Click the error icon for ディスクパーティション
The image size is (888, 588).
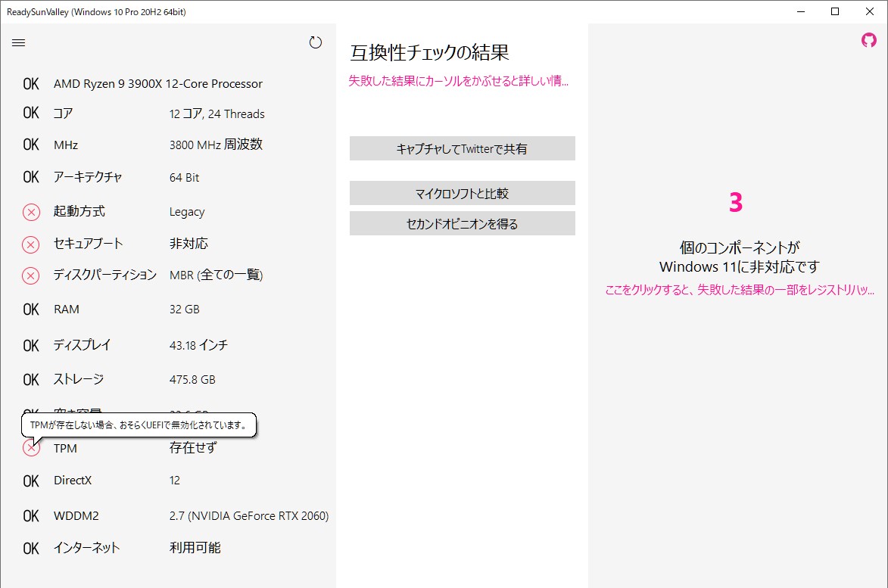point(31,275)
